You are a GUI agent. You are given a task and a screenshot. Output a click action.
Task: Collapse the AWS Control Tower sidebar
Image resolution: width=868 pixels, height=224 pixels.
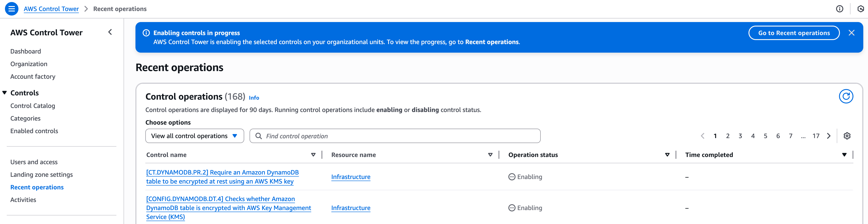[110, 32]
